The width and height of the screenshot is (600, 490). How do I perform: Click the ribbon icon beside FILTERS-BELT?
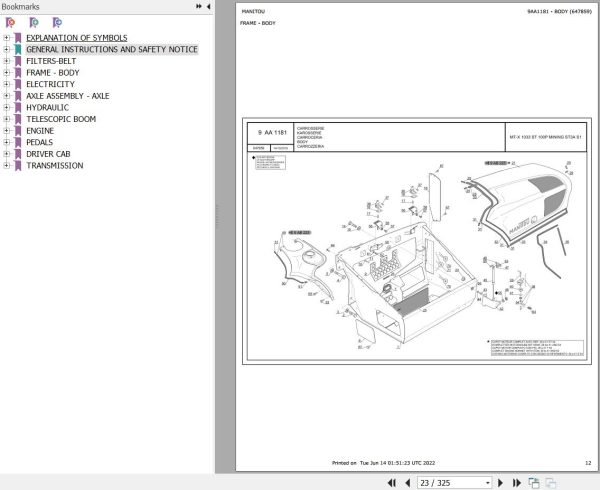18,61
